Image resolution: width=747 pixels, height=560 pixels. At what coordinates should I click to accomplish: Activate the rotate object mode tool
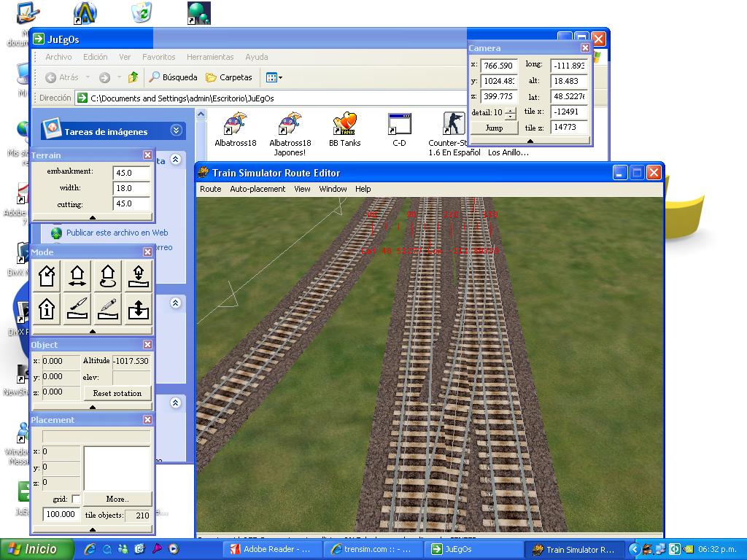coord(108,276)
